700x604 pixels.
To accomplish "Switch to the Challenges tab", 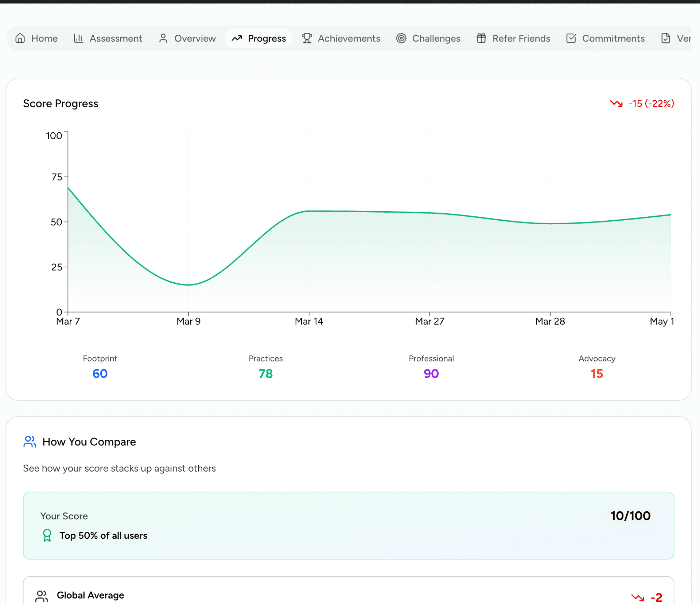I will pos(428,38).
